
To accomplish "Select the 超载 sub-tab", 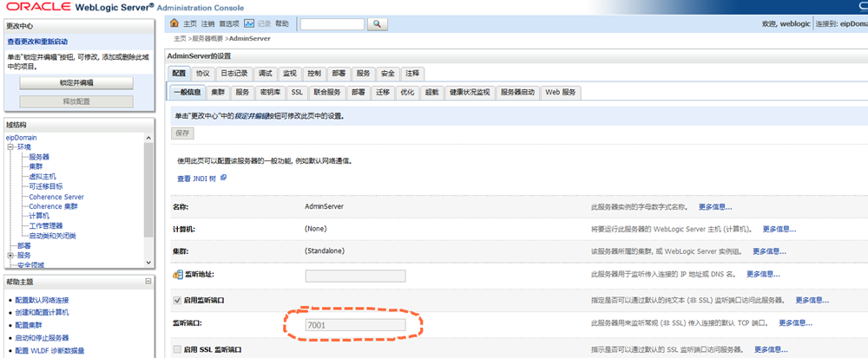I will tap(431, 92).
